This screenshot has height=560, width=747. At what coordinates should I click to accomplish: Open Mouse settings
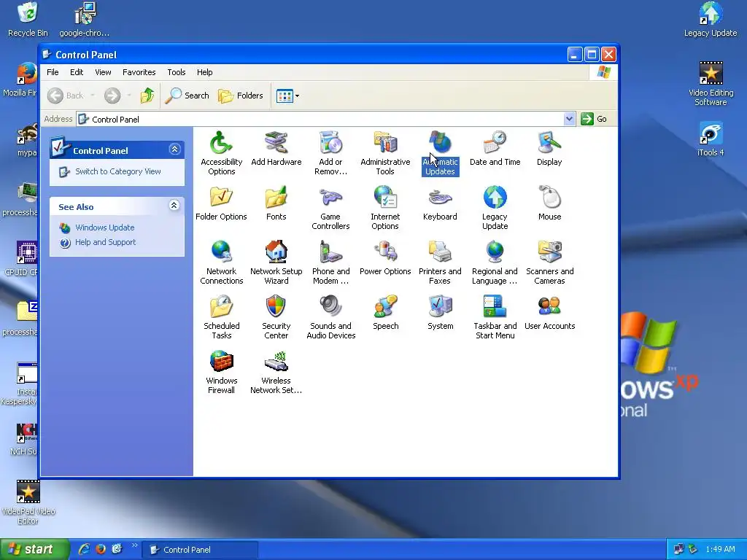[x=549, y=203]
